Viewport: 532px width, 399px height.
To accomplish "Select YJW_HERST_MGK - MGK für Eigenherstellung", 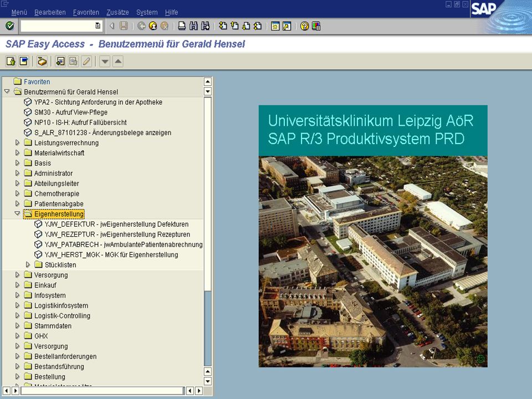I will point(111,255).
